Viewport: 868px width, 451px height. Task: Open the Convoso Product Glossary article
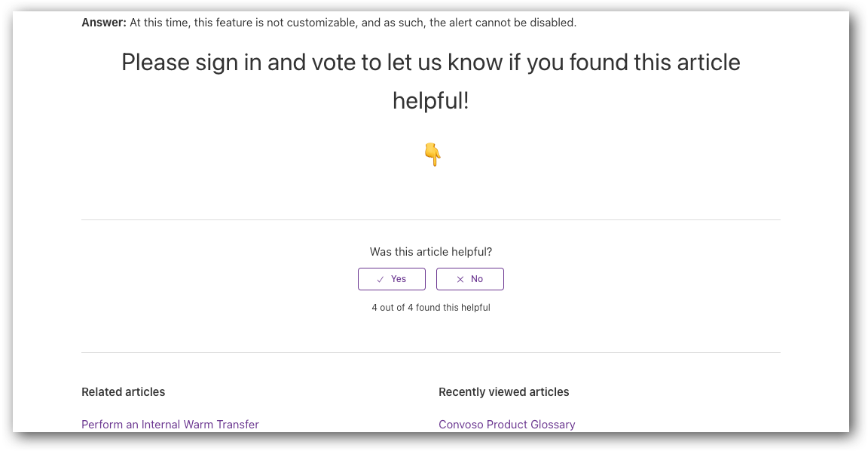(x=506, y=424)
